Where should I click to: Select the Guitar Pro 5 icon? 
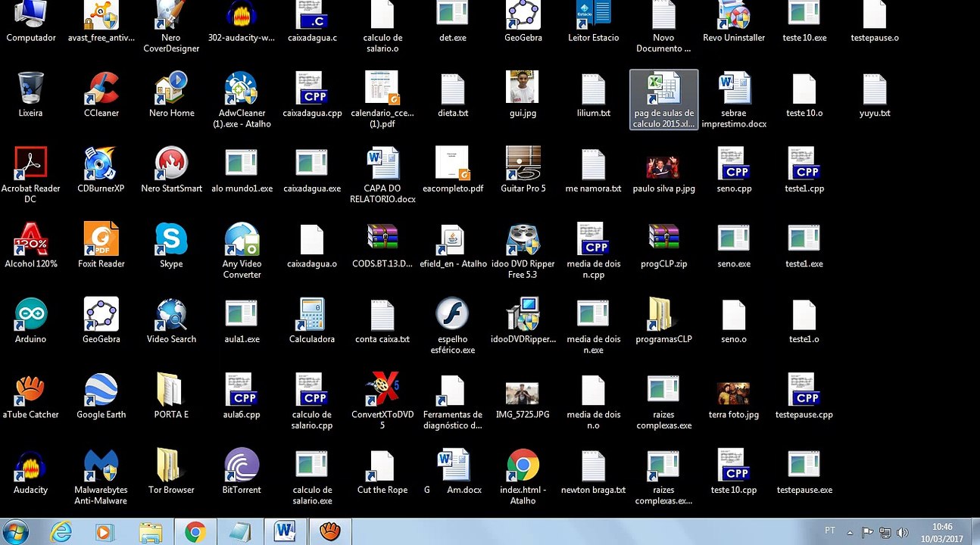(523, 170)
